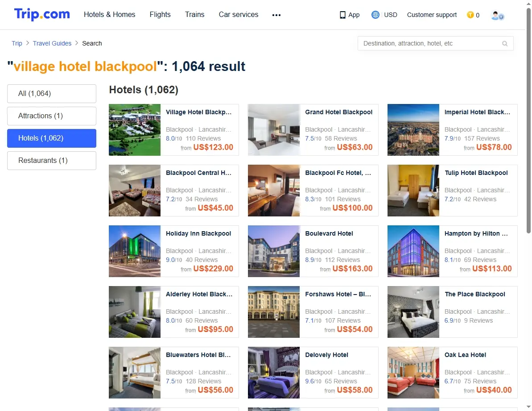Click Imperial Hotel Blackpool title

[x=478, y=112]
